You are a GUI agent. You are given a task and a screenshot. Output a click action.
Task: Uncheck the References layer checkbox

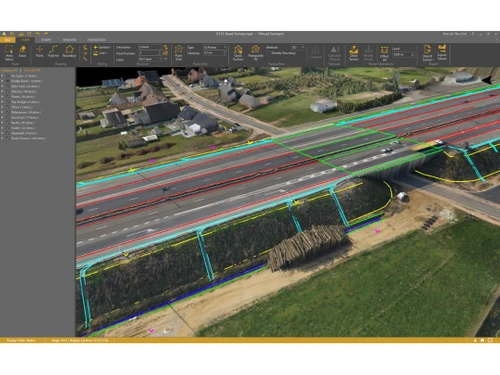click(8, 112)
